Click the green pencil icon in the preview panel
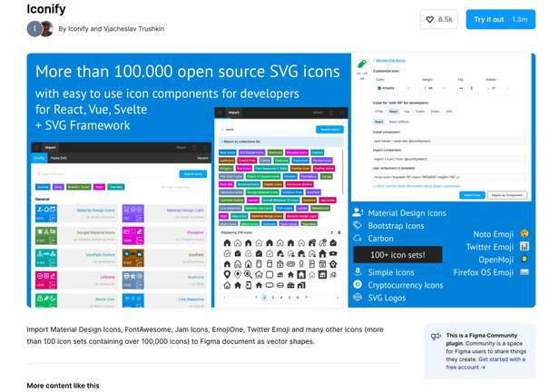This screenshot has width=559, height=392. pos(362,64)
